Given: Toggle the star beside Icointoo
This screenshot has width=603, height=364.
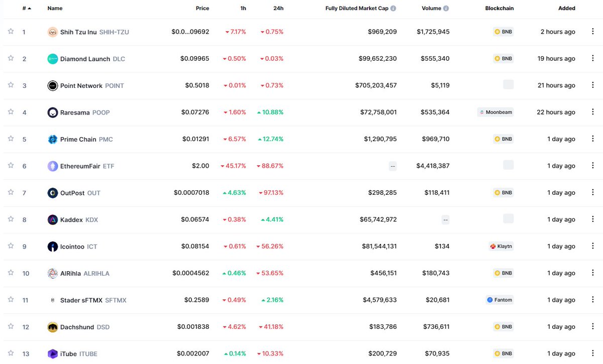Looking at the screenshot, I should point(11,246).
